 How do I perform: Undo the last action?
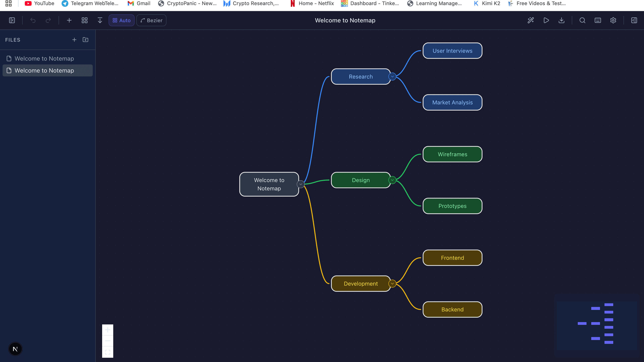click(x=33, y=20)
